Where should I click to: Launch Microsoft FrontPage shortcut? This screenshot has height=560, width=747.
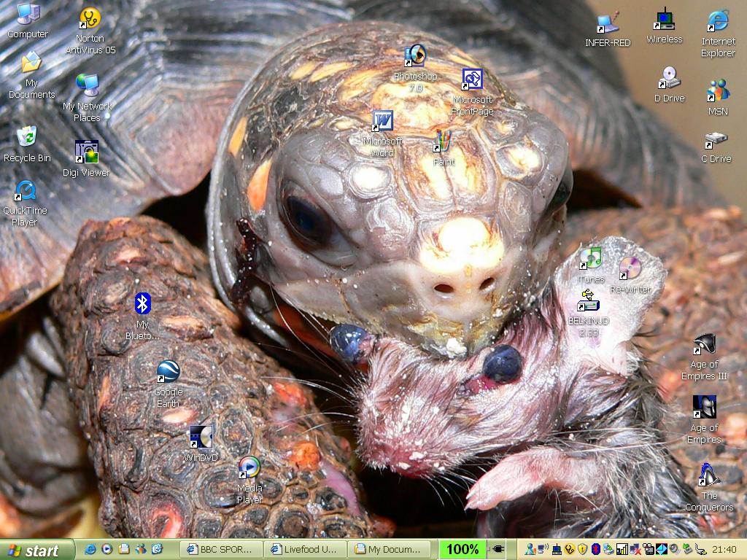click(472, 93)
